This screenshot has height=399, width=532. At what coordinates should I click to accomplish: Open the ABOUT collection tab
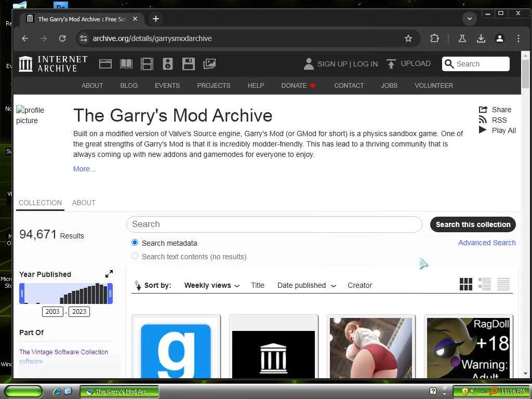(x=84, y=203)
